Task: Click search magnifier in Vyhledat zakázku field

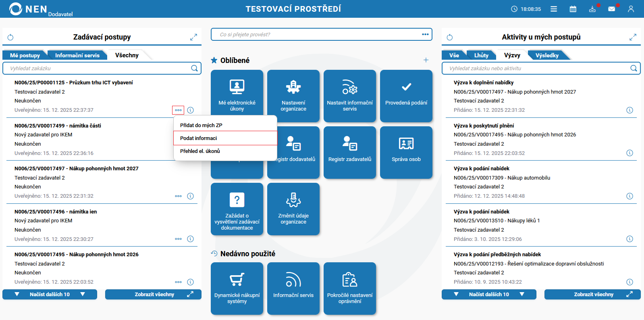Action: pos(194,68)
